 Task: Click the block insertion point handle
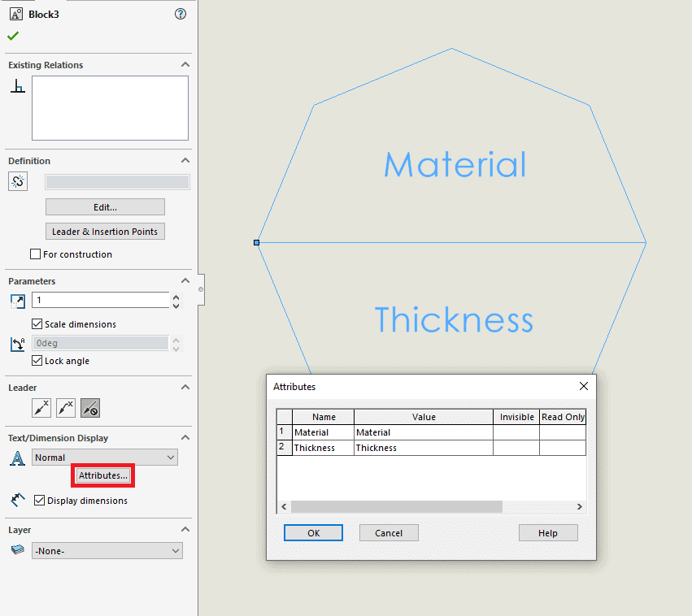[256, 242]
